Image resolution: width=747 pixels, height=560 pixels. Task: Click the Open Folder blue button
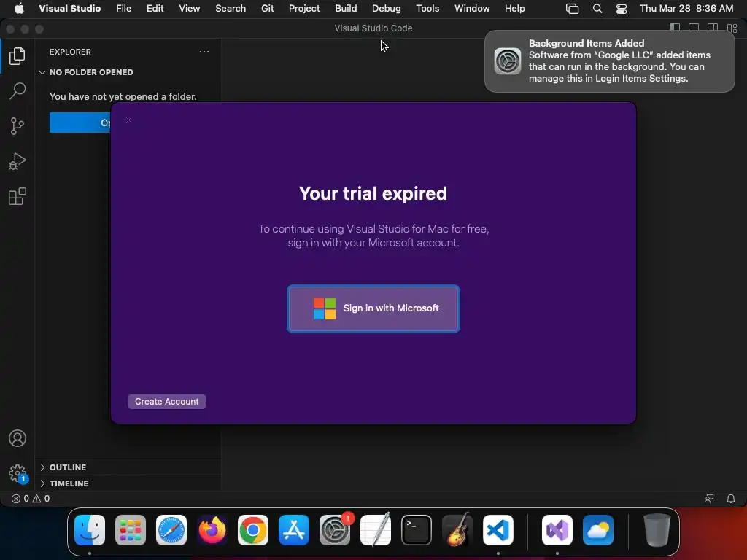coord(80,122)
